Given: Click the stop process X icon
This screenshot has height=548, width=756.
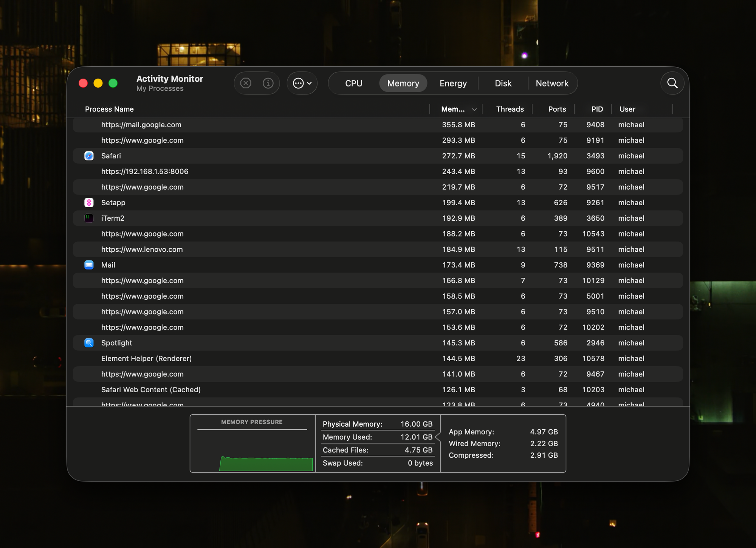Looking at the screenshot, I should pos(246,83).
